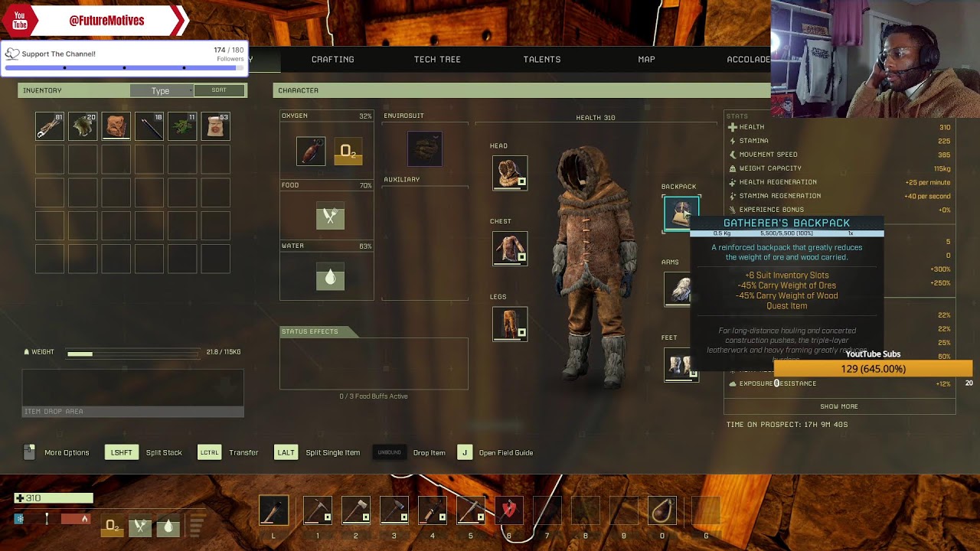This screenshot has width=980, height=551.
Task: Click Show More under stats
Action: [839, 406]
